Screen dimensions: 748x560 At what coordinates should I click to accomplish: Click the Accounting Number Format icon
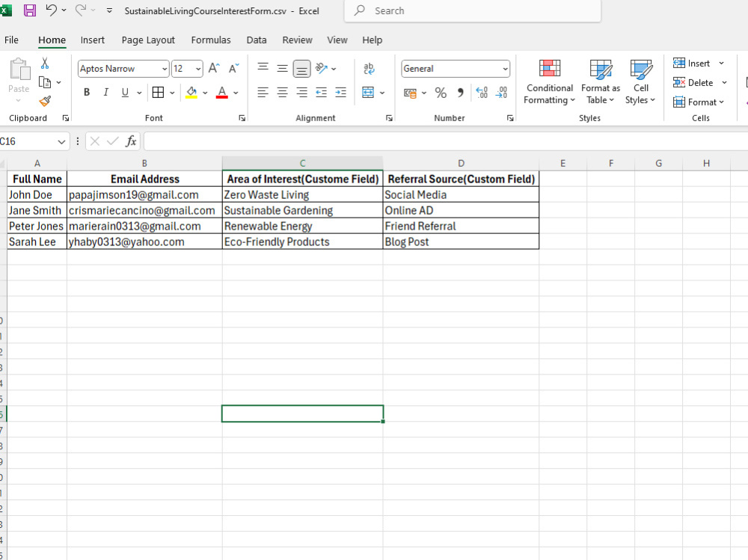(x=410, y=93)
